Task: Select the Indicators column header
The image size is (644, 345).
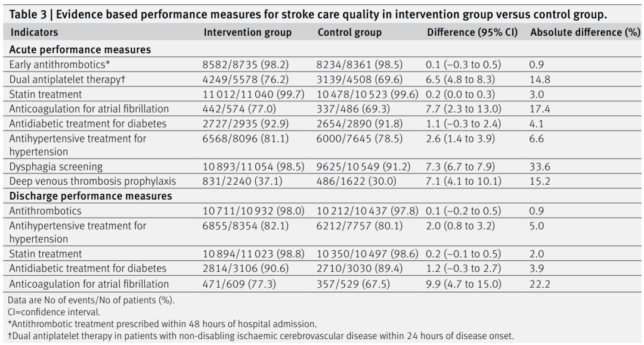Action: tap(34, 32)
